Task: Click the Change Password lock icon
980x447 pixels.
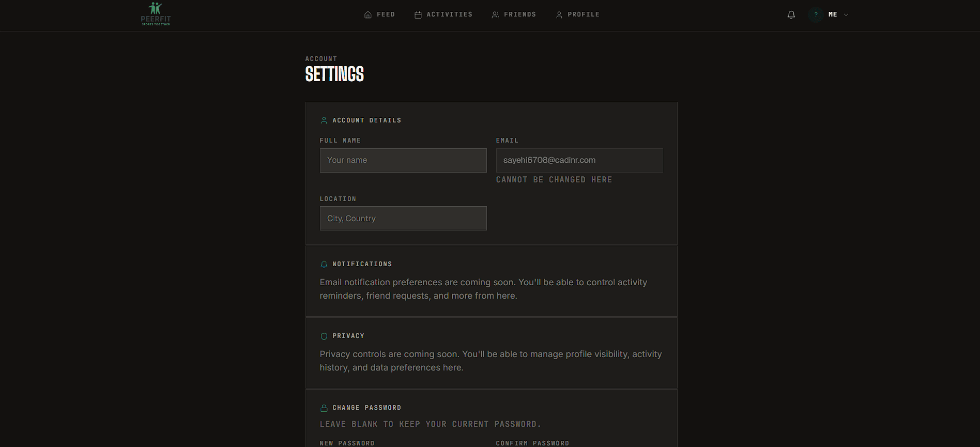Action: point(324,408)
